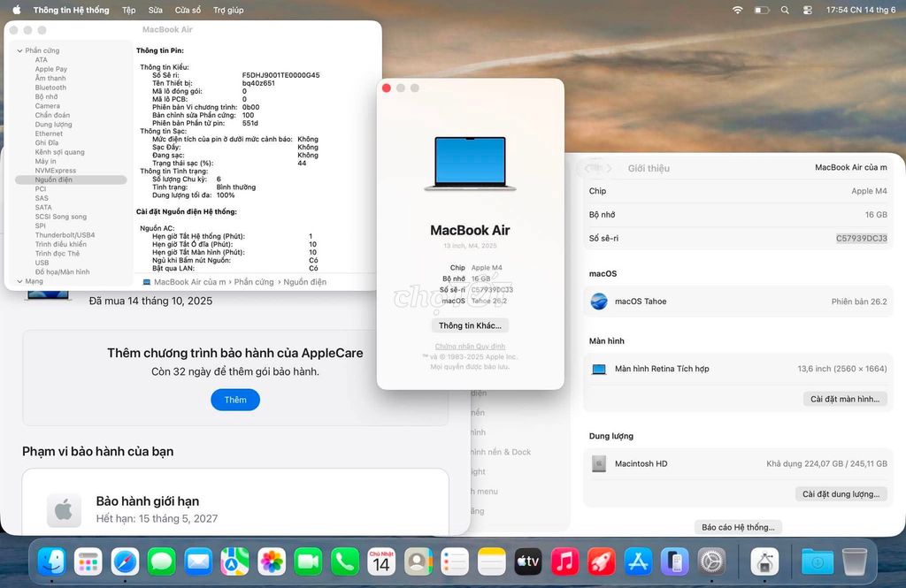906x588 pixels.
Task: Click MacBook Air laptop image
Action: coord(470,164)
